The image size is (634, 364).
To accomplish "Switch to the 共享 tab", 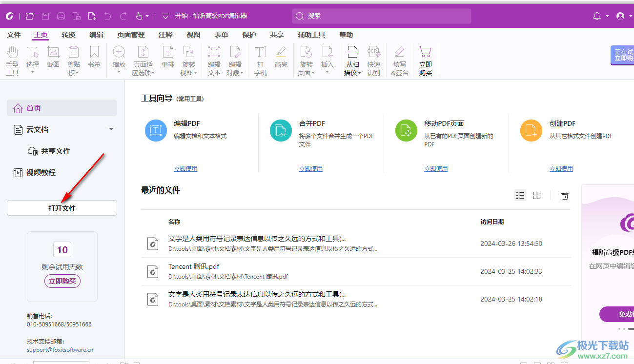I will point(277,35).
